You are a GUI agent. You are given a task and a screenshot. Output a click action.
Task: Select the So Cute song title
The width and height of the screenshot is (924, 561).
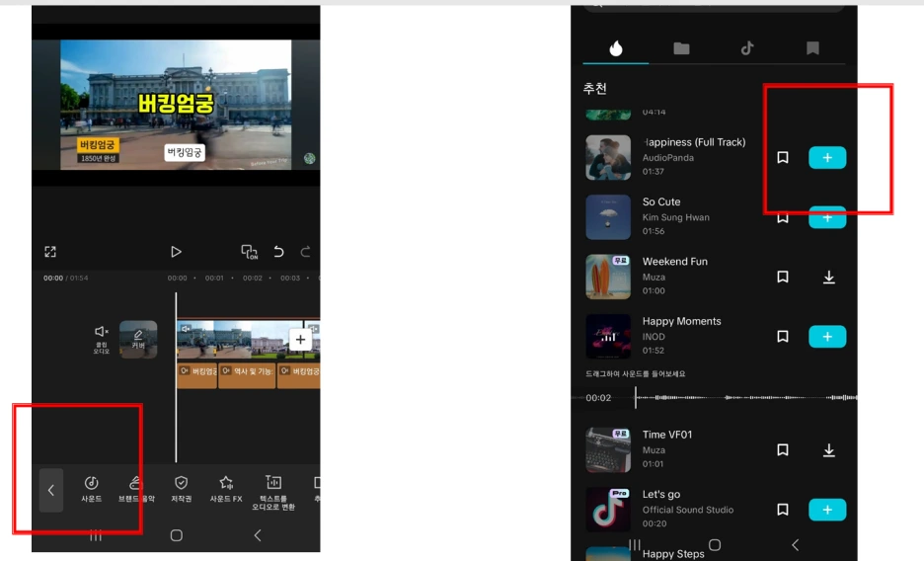point(661,201)
